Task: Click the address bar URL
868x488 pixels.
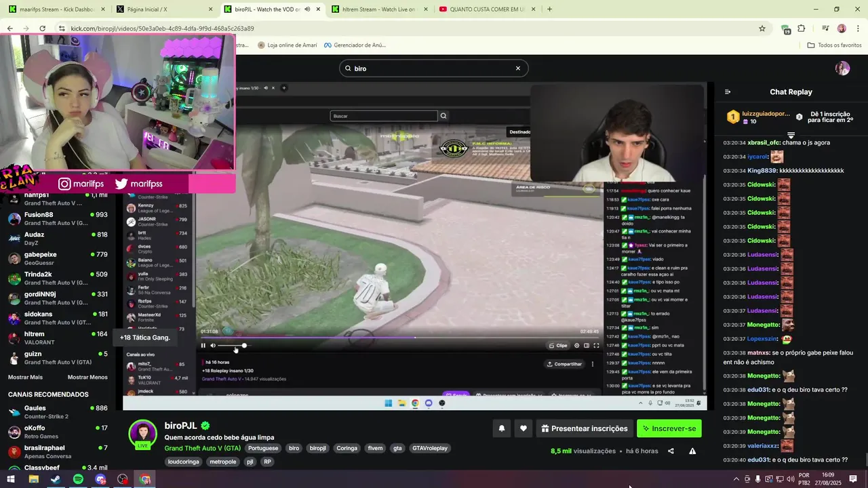Action: click(163, 28)
